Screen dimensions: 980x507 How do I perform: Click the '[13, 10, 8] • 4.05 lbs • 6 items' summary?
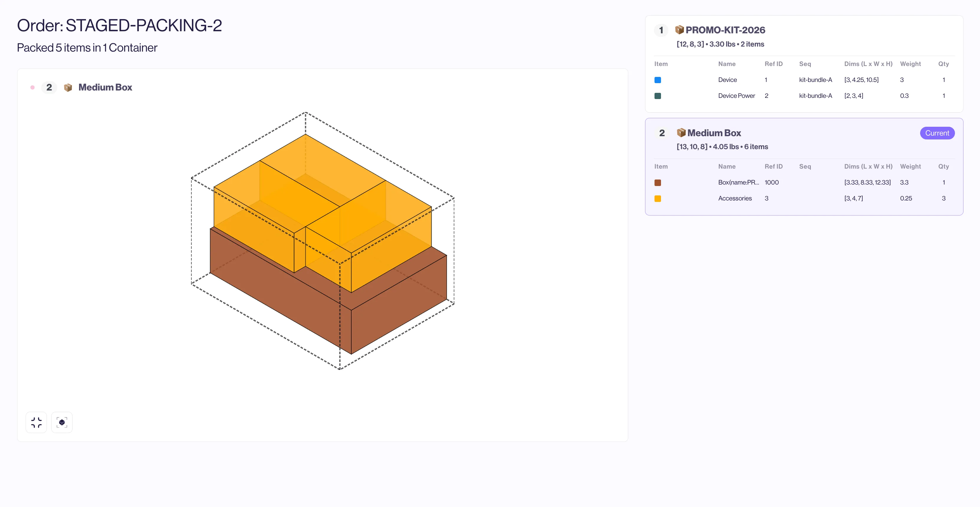(x=722, y=147)
